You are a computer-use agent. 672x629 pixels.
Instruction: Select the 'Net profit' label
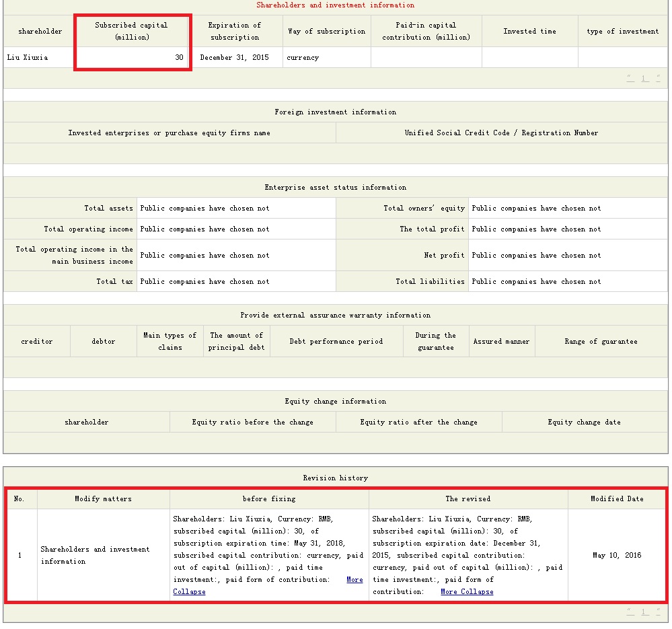pyautogui.click(x=445, y=255)
